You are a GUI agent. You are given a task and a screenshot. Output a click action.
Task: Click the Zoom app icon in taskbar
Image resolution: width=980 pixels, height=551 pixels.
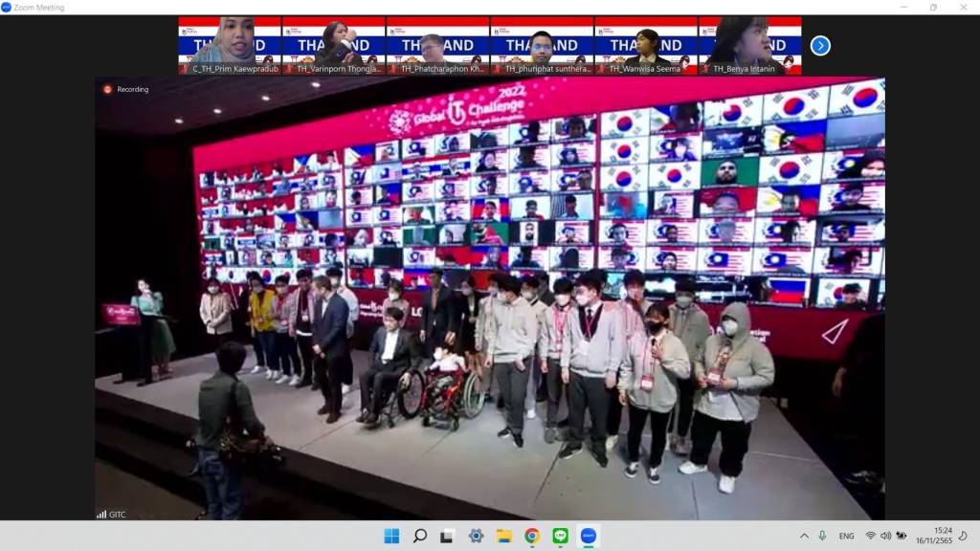click(x=589, y=536)
